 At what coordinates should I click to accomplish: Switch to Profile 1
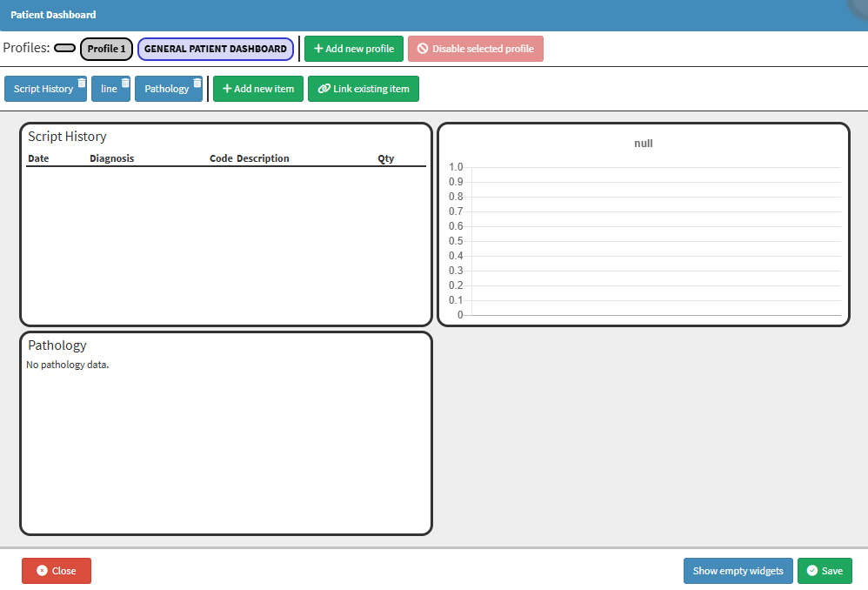[106, 49]
